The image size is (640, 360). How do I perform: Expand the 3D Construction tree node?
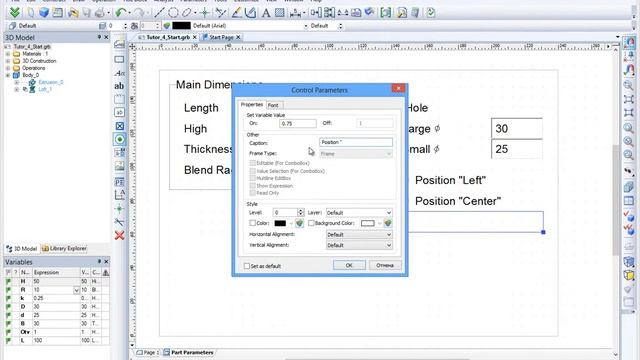coord(7,61)
